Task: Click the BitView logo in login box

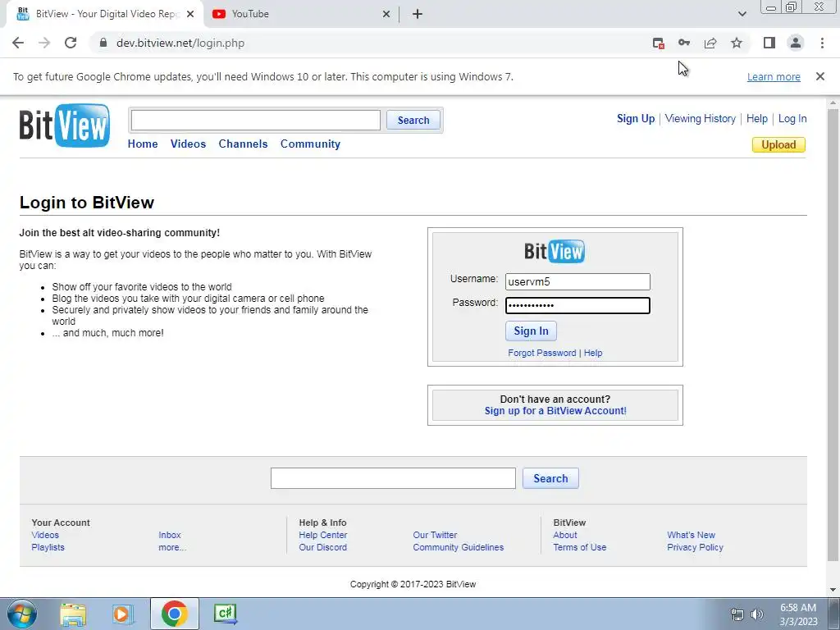Action: (555, 251)
